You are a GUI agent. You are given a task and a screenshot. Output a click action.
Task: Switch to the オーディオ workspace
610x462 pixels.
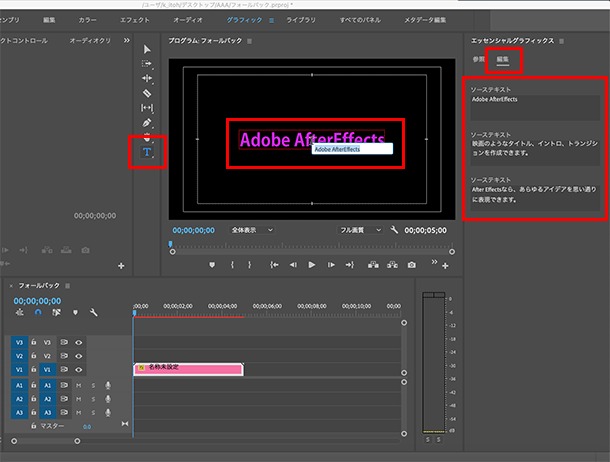(188, 20)
